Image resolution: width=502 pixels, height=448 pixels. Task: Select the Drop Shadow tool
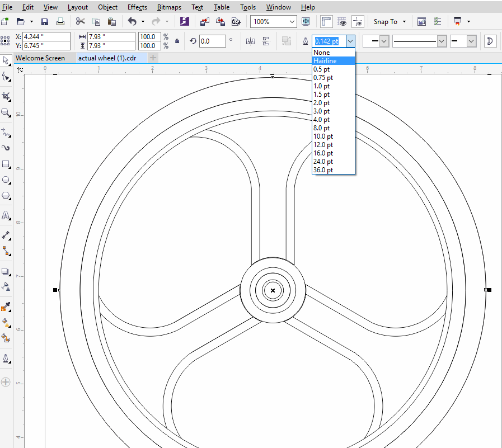click(x=6, y=271)
